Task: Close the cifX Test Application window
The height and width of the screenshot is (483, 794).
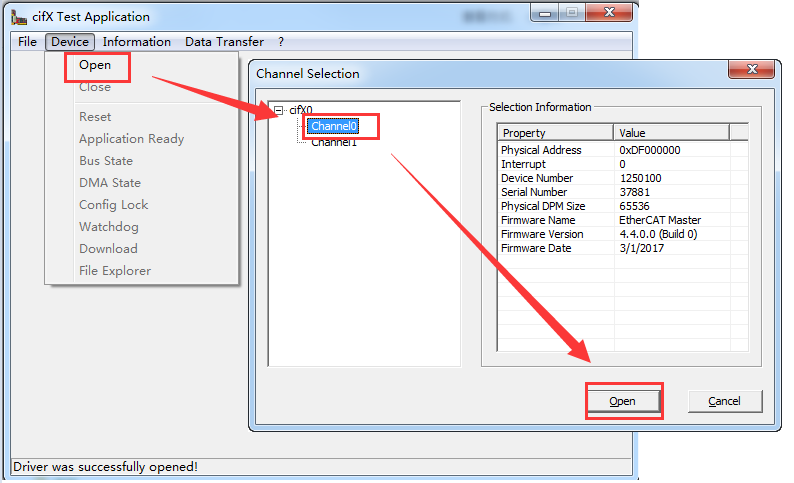Action: 610,12
